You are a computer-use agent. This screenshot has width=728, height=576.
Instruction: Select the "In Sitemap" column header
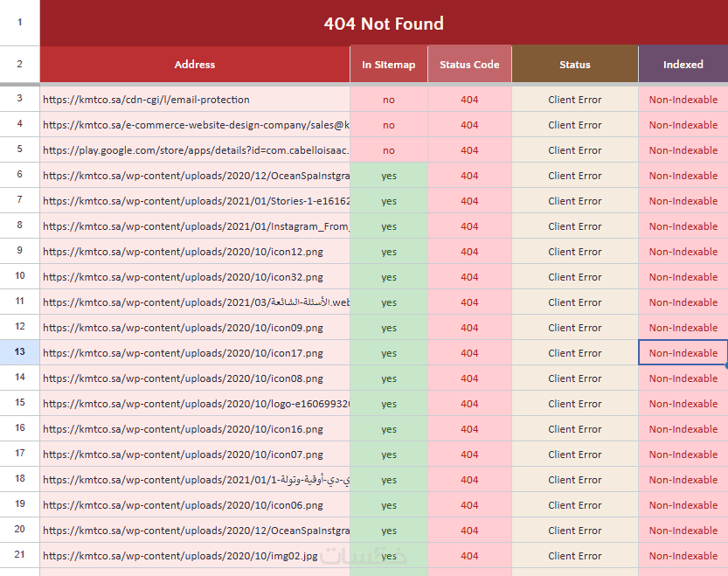pos(389,65)
